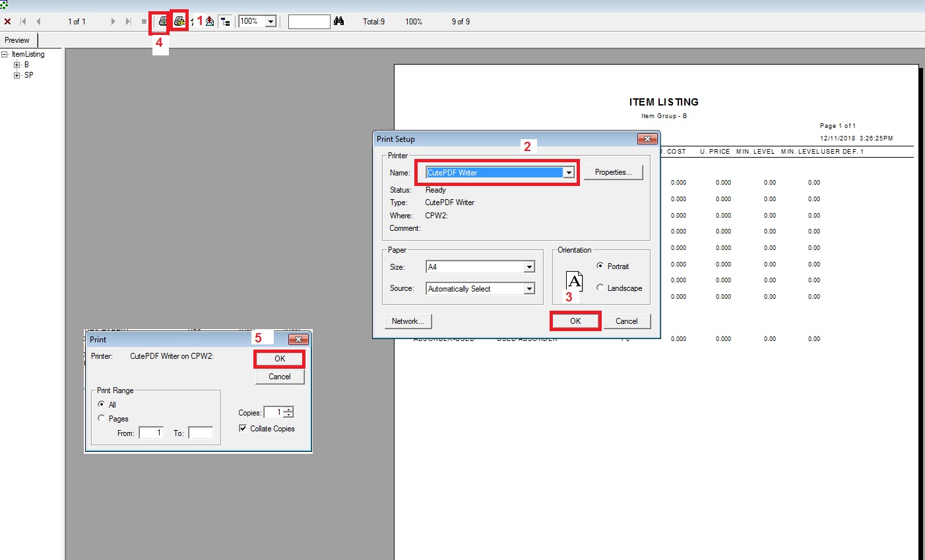The image size is (925, 560).
Task: Close the preview using the red X icon
Action: [8, 22]
